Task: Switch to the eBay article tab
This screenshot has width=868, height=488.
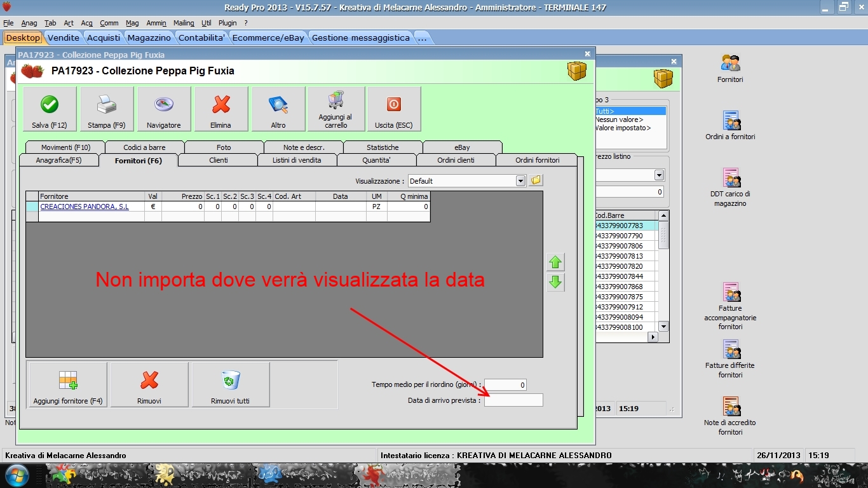Action: point(462,147)
